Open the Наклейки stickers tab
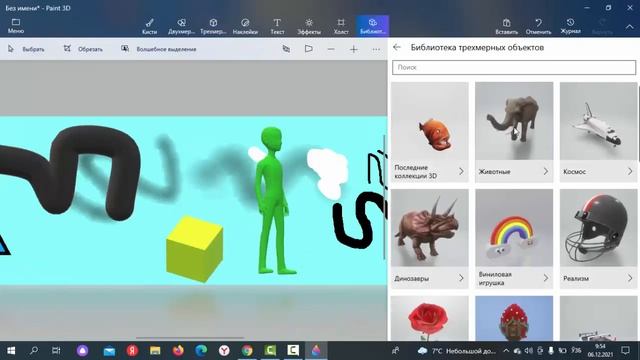The height and width of the screenshot is (360, 640). coord(245,26)
